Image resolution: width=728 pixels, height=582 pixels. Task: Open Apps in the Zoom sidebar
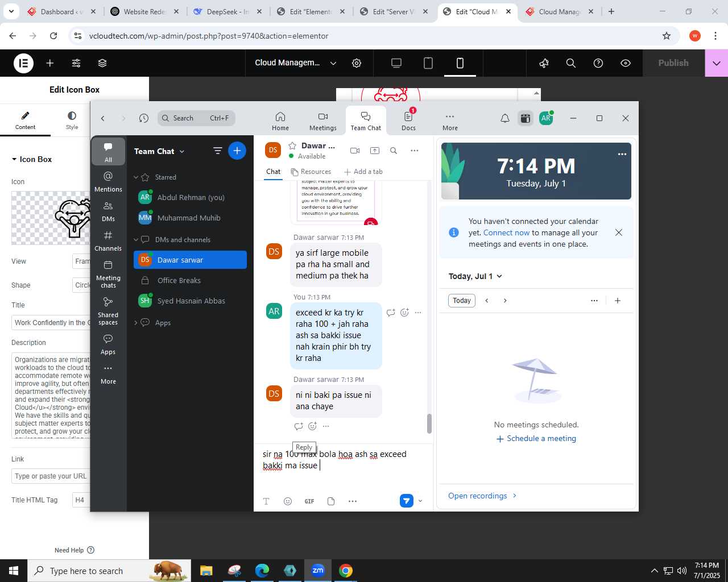click(x=108, y=344)
